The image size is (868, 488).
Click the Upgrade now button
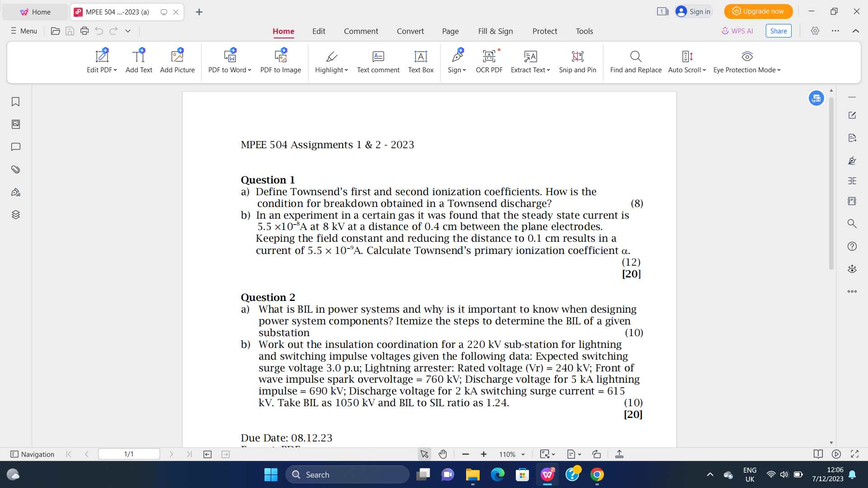click(x=758, y=11)
